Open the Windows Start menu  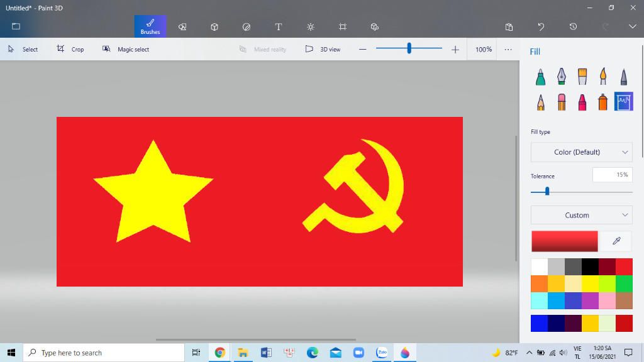[11, 353]
